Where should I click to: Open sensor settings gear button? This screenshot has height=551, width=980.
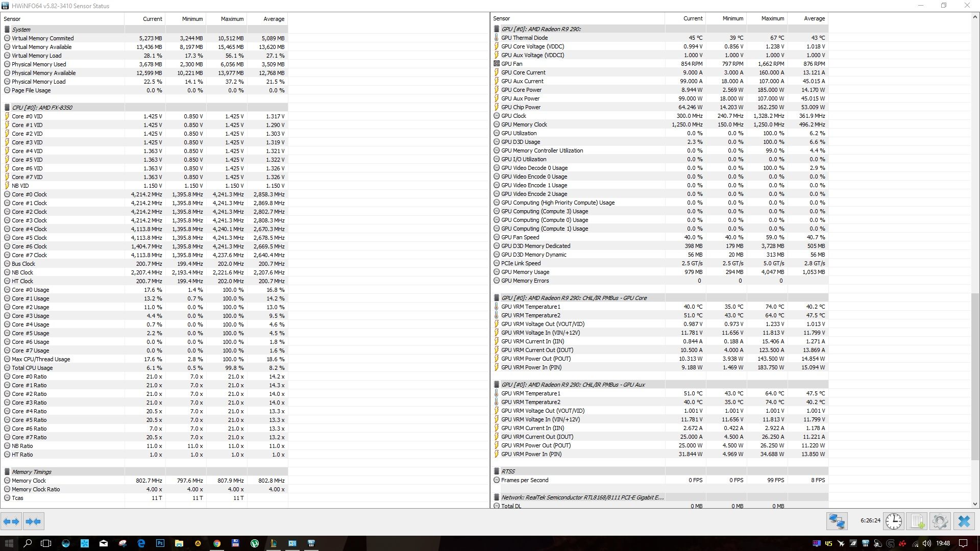[x=940, y=521]
